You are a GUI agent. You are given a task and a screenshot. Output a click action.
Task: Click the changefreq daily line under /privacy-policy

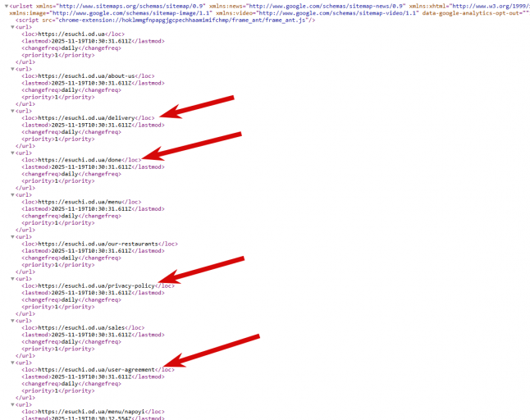point(71,300)
